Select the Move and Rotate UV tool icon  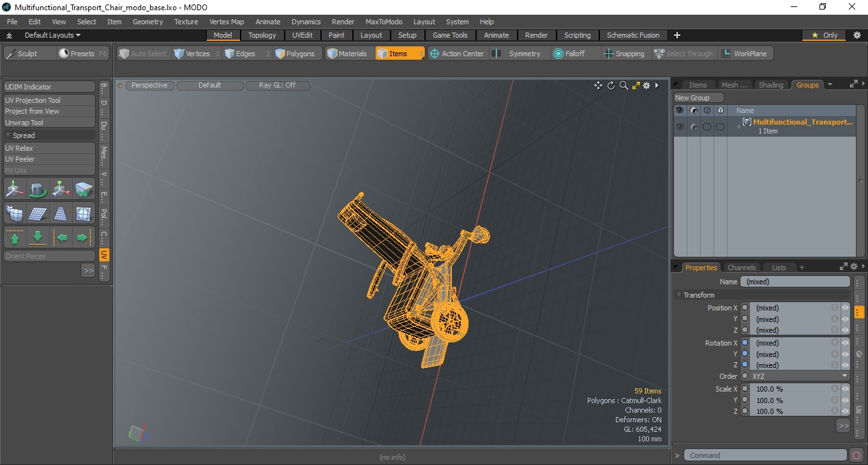click(15, 189)
